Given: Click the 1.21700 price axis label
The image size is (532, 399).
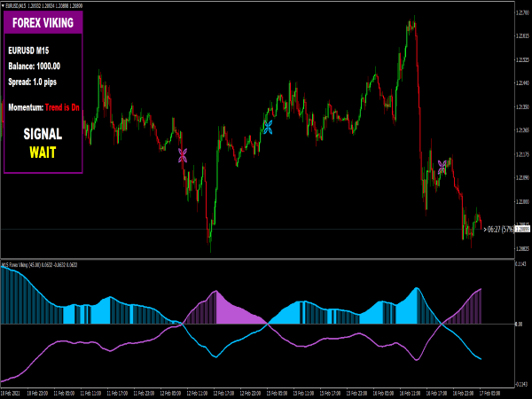Looking at the screenshot, I should click(x=522, y=12).
